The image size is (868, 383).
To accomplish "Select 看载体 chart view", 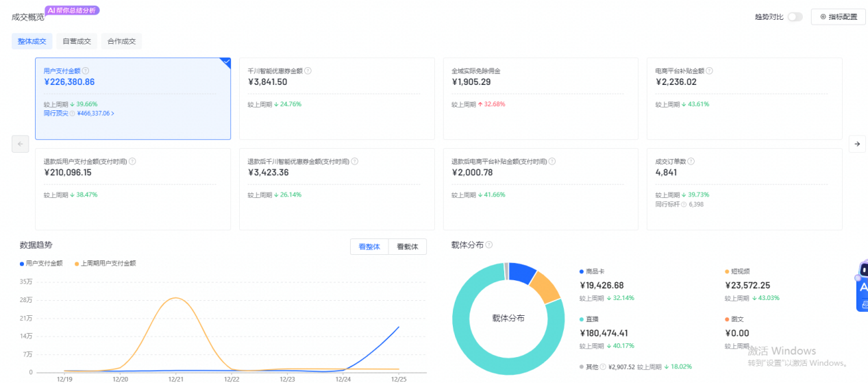I will [x=407, y=247].
